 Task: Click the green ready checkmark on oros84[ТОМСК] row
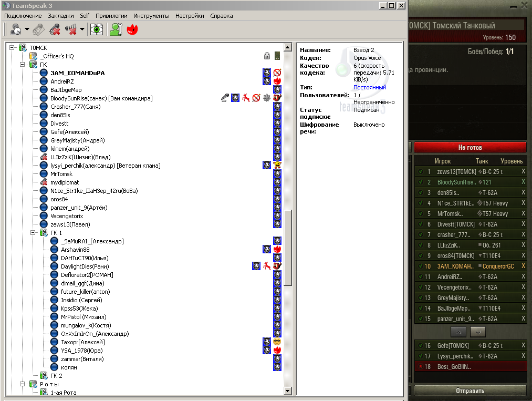point(421,255)
